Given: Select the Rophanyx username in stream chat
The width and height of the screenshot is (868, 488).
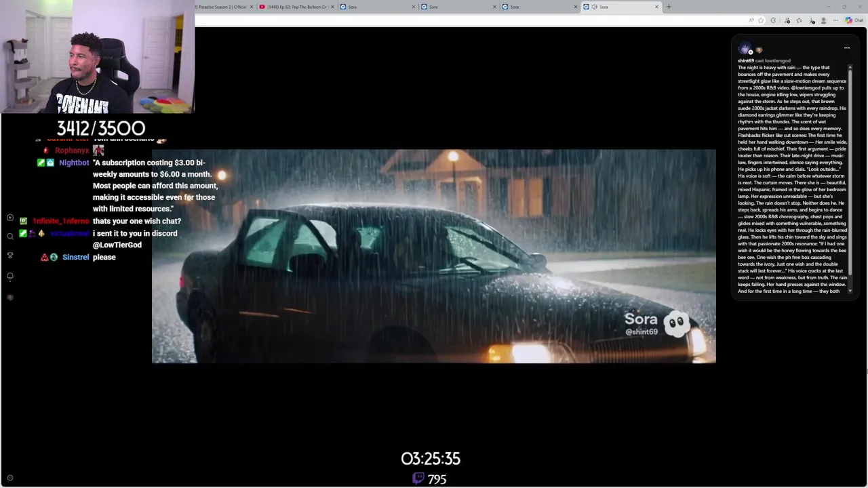Looking at the screenshot, I should click(72, 150).
